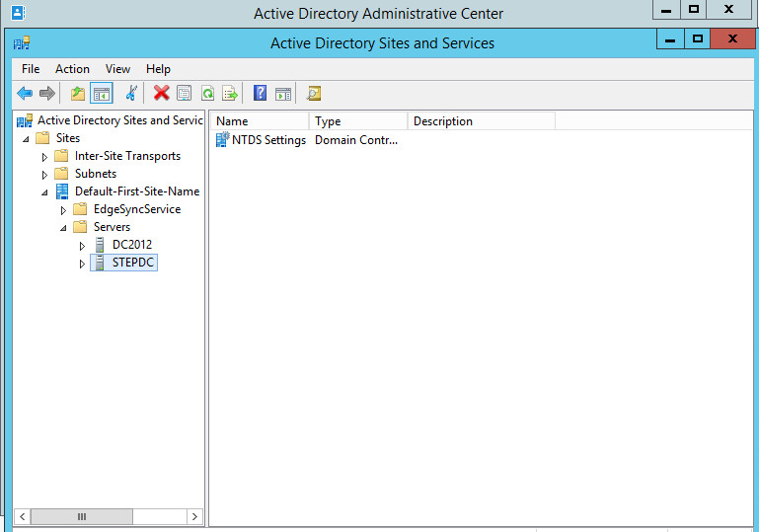Screen dimensions: 759x532
Task: Open the Action menu
Action: click(x=72, y=69)
